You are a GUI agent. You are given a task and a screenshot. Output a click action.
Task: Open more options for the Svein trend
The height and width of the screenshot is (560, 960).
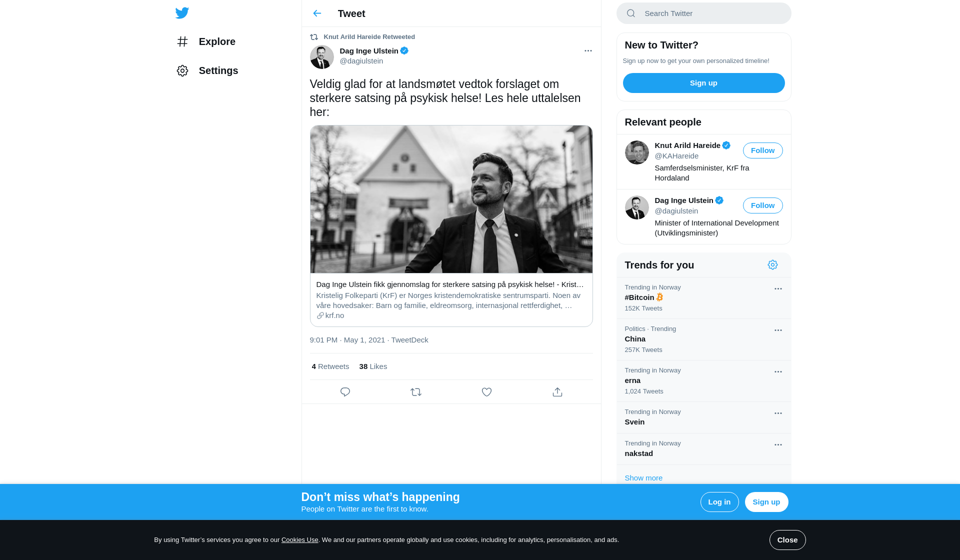click(778, 413)
